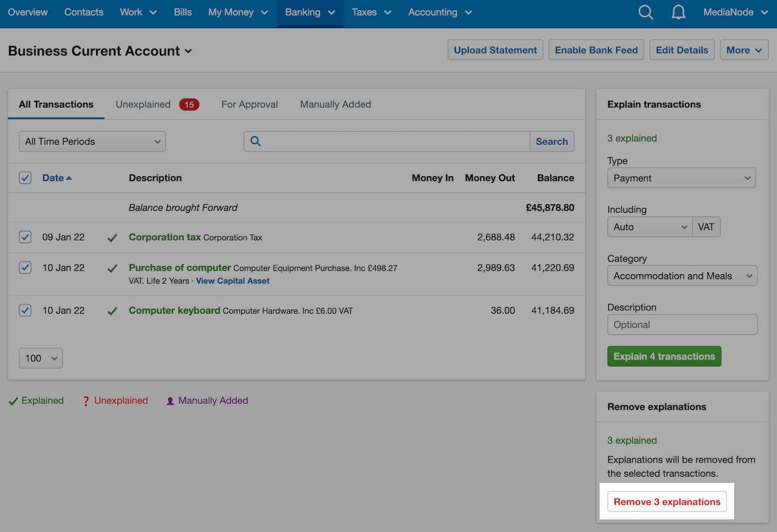This screenshot has height=532, width=777.
Task: Uncheck the Purchase of computer row checkbox
Action: 25,267
